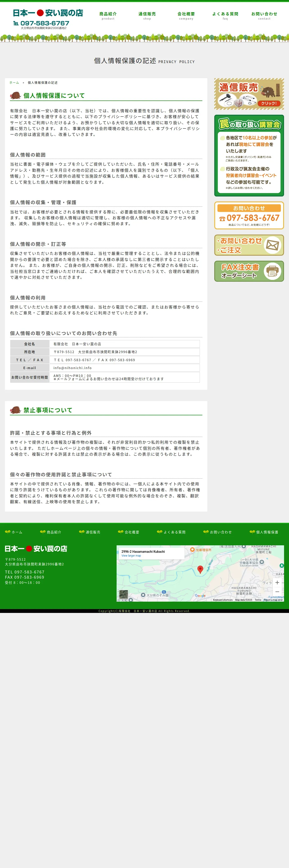Click the 個人情報の範囲 section heading
Image resolution: width=289 pixels, height=868 pixels.
(28, 155)
